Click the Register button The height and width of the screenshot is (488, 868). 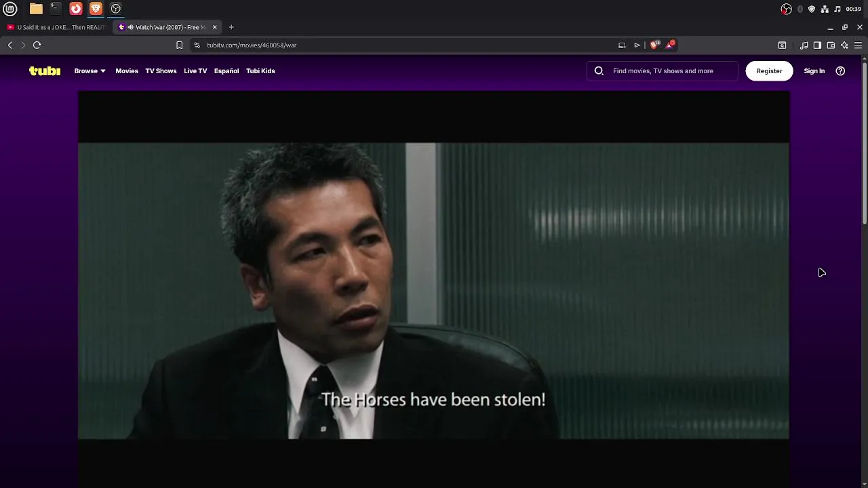tap(769, 70)
